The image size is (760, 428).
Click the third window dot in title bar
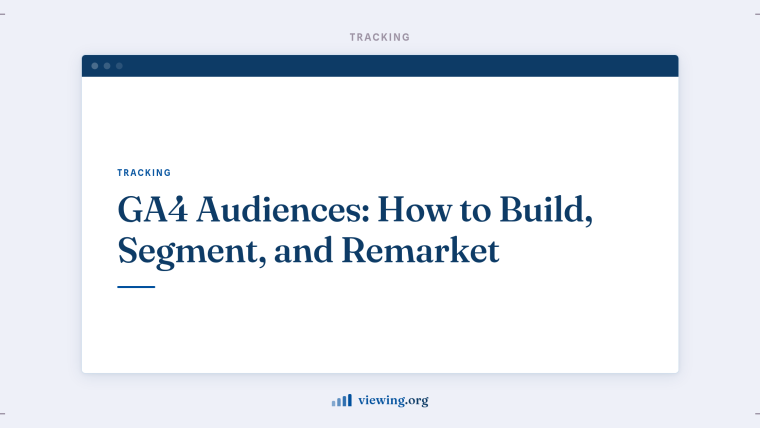(x=119, y=66)
